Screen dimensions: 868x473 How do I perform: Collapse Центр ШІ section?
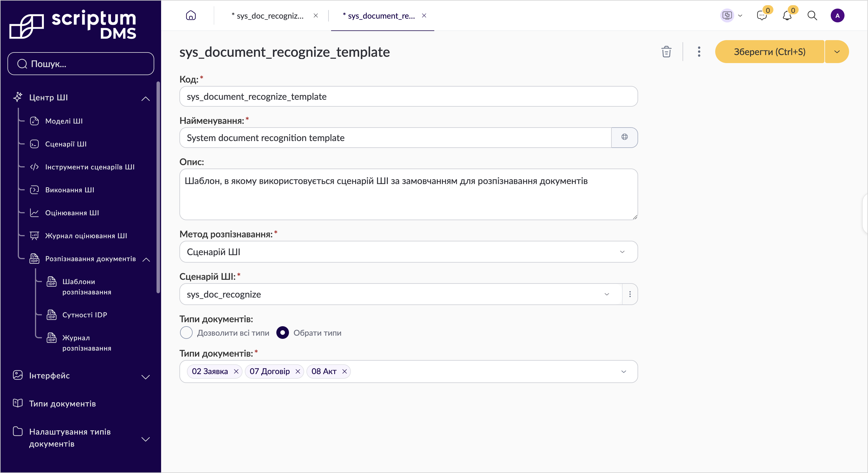[146, 98]
